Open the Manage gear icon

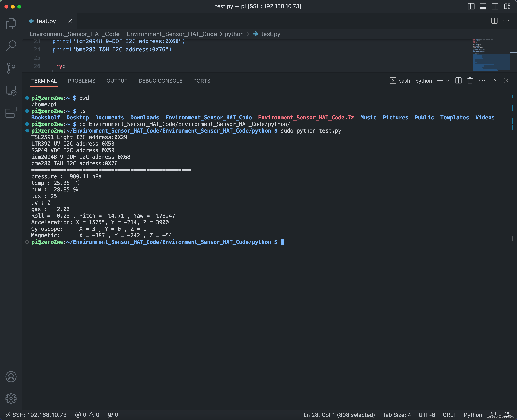click(11, 398)
